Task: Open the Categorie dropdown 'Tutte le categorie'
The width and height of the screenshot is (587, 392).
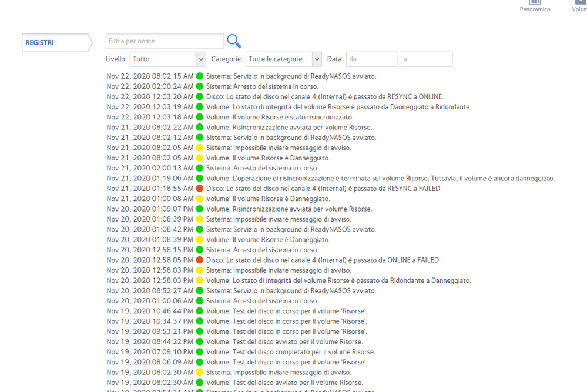Action: pos(284,59)
